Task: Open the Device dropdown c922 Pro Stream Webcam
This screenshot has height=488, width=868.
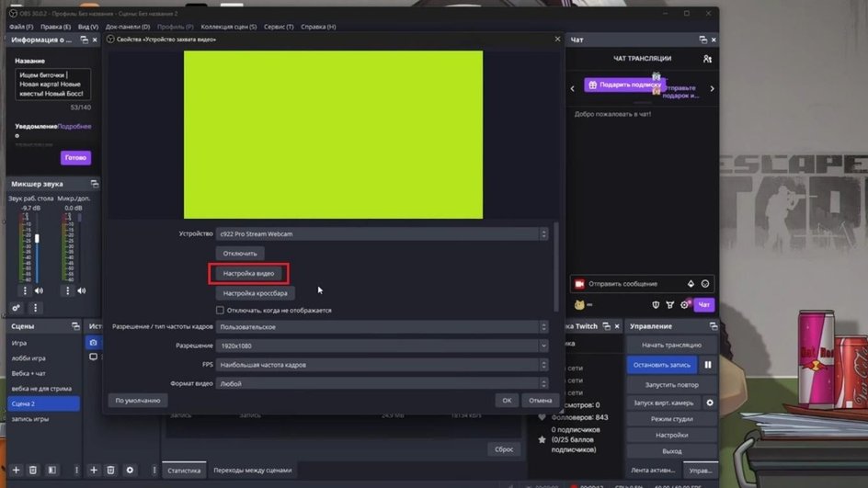Action: point(382,234)
